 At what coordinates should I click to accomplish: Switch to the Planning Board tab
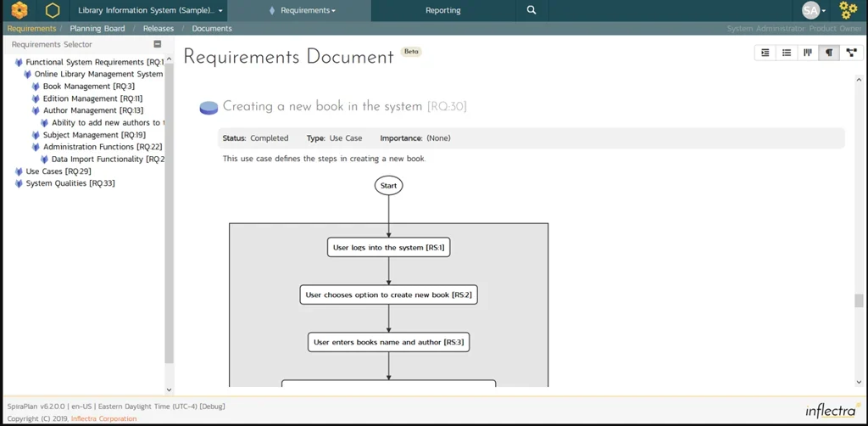click(97, 28)
